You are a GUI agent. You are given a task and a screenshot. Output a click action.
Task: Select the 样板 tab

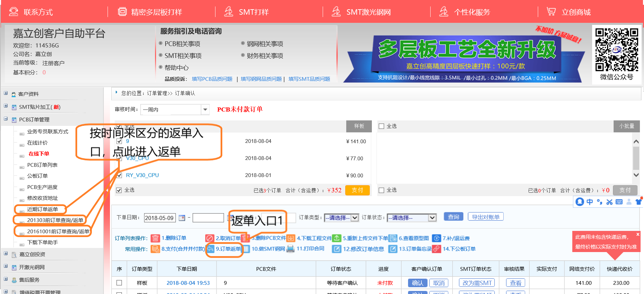359,126
